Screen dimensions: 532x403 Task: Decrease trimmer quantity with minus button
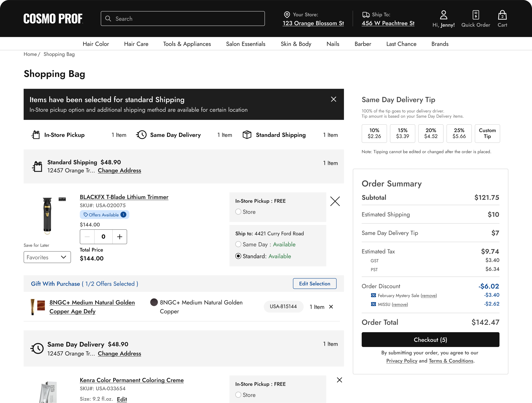(x=87, y=237)
